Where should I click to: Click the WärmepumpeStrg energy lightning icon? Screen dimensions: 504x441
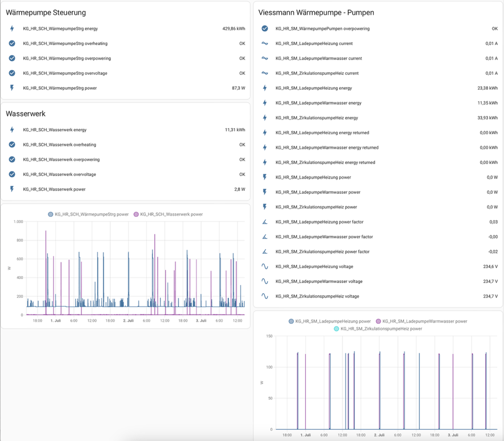pos(12,29)
